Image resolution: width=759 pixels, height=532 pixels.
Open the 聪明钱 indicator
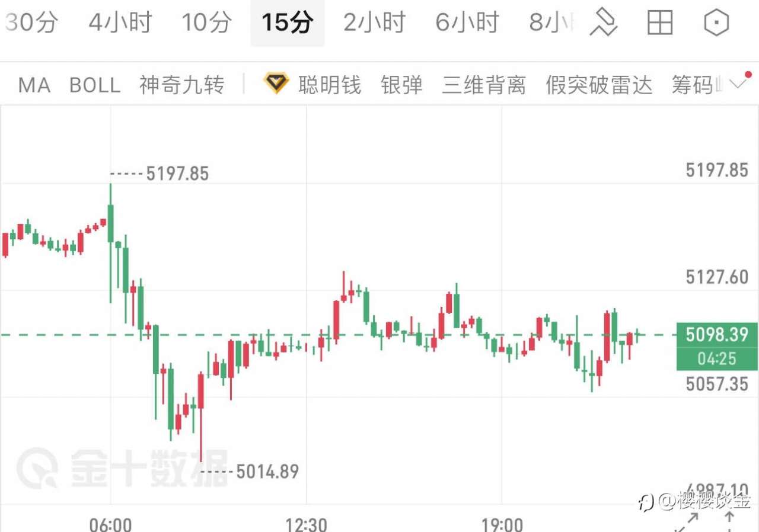click(330, 85)
